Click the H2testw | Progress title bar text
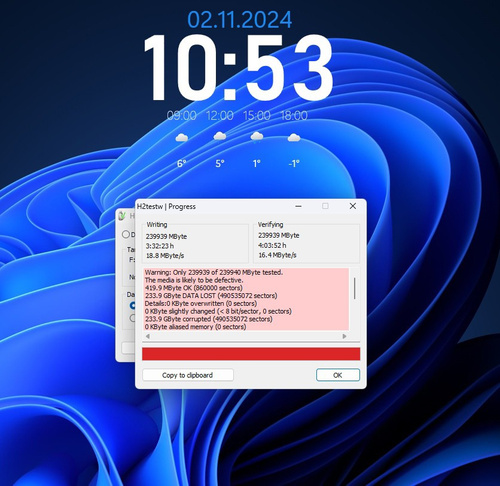The width and height of the screenshot is (500, 486). coord(166,206)
